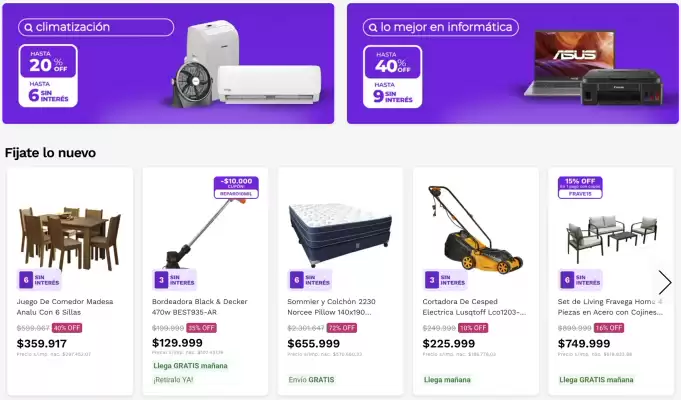Click the dining table set image
681x400 pixels.
pyautogui.click(x=69, y=237)
